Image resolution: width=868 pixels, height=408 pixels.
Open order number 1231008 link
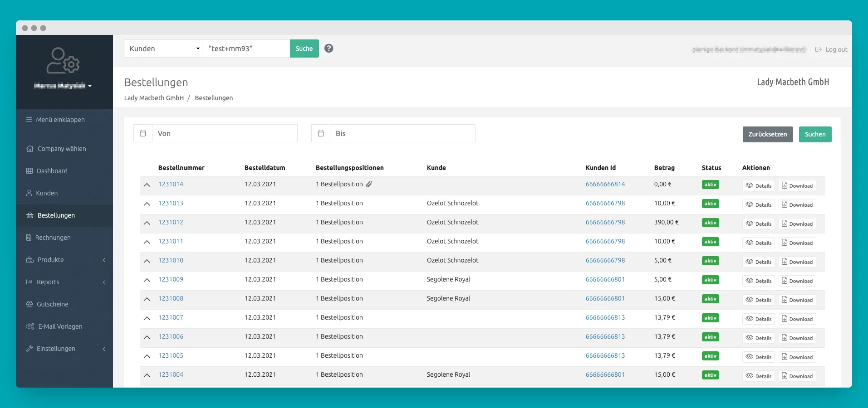pos(171,298)
